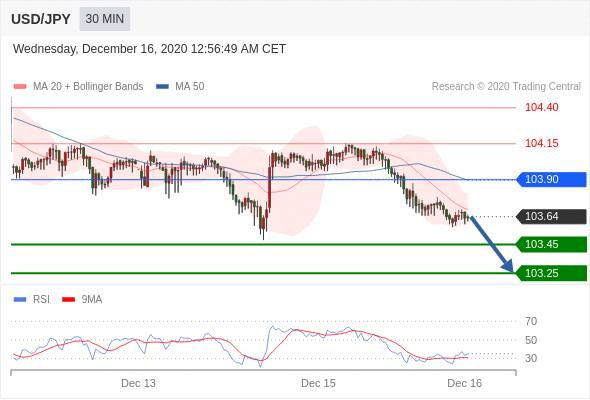Image resolution: width=590 pixels, height=400 pixels.
Task: Click the RSI 70 level label
Action: coord(531,321)
